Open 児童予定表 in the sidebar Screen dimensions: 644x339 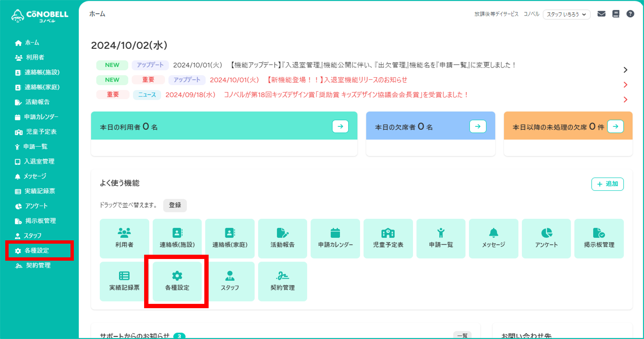tap(36, 132)
